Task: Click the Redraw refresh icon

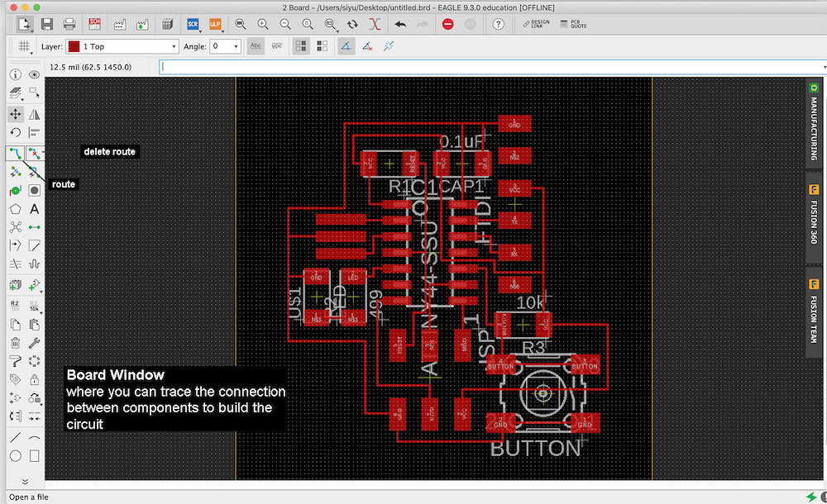Action: tap(352, 24)
